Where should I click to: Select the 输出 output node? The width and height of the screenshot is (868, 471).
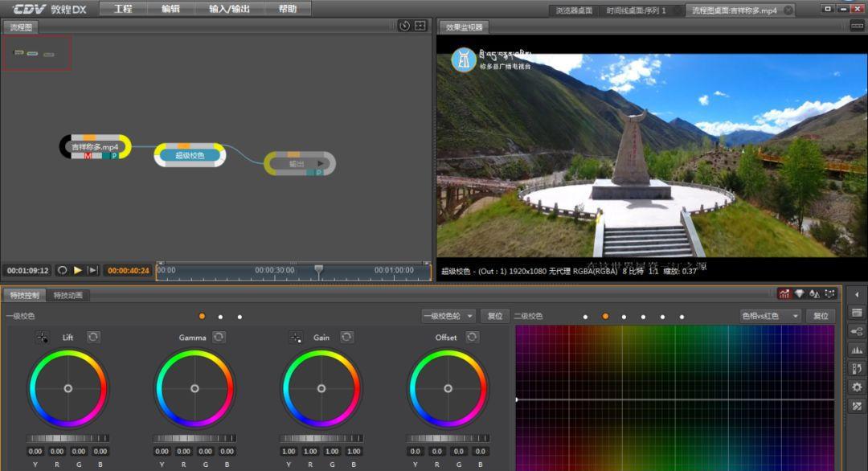click(x=300, y=164)
